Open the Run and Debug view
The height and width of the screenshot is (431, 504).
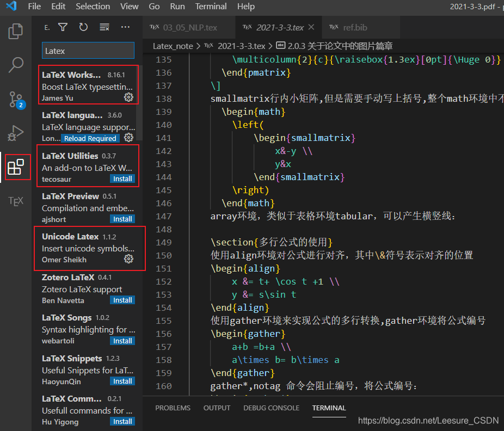click(x=15, y=133)
